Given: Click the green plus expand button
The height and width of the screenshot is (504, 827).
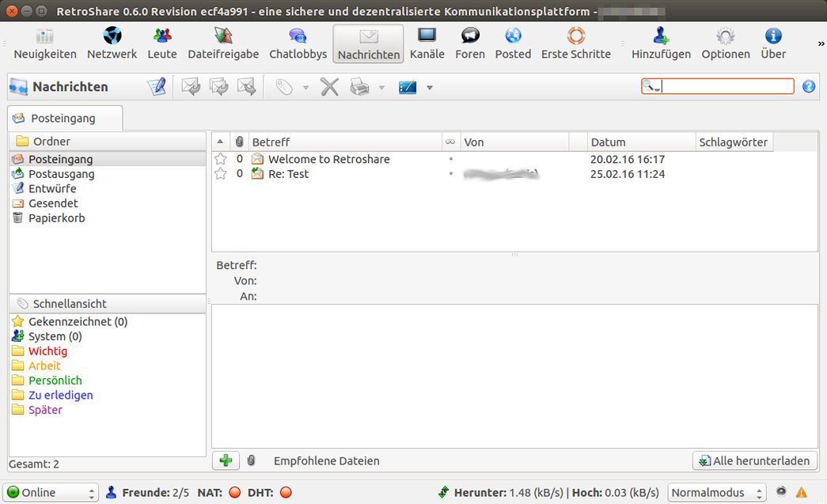Looking at the screenshot, I should (x=226, y=460).
